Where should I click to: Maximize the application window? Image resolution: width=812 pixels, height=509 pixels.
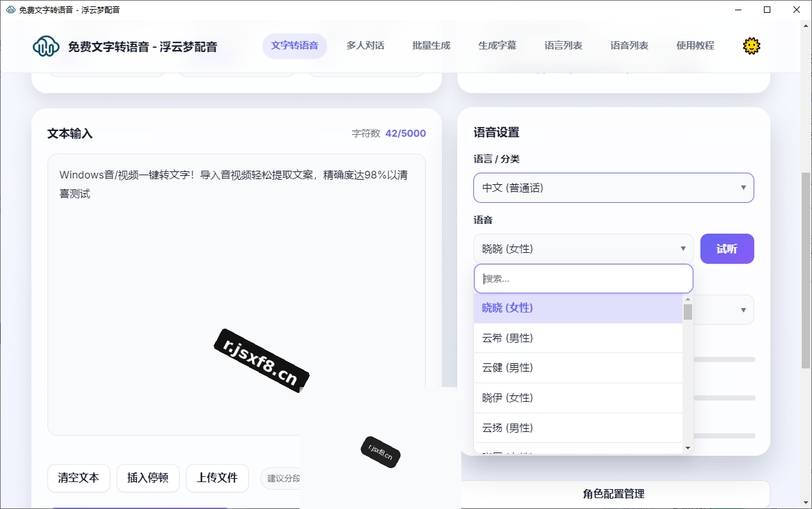766,10
